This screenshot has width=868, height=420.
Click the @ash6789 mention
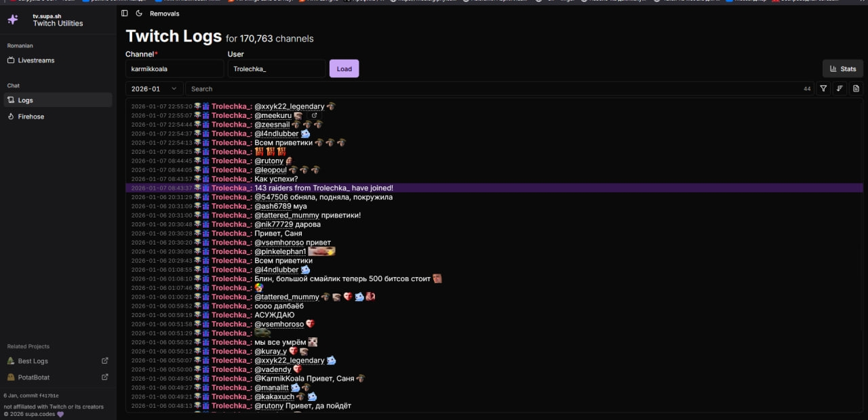coord(273,206)
